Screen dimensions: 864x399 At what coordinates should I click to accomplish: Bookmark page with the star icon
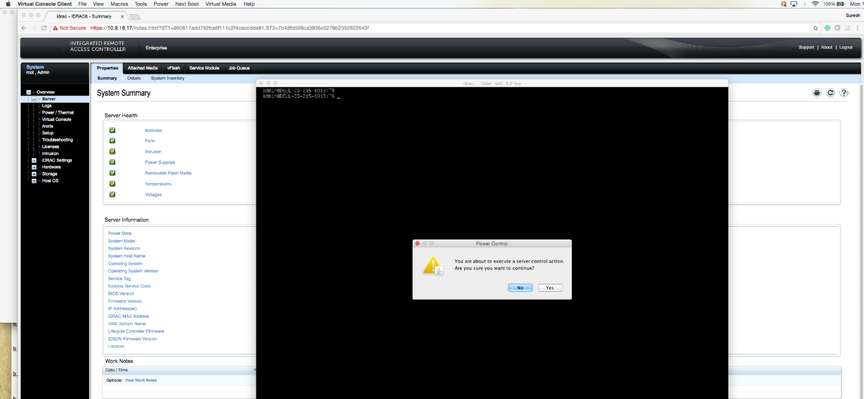[816, 28]
